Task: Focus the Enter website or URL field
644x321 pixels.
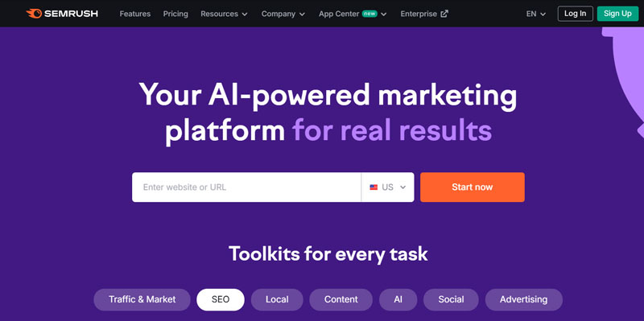Action: pyautogui.click(x=246, y=187)
